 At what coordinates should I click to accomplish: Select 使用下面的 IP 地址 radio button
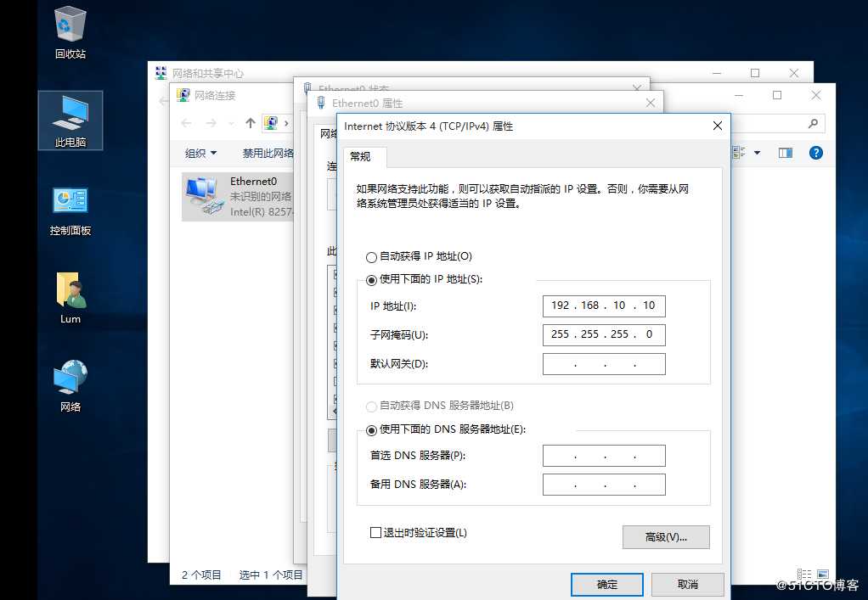pyautogui.click(x=371, y=280)
